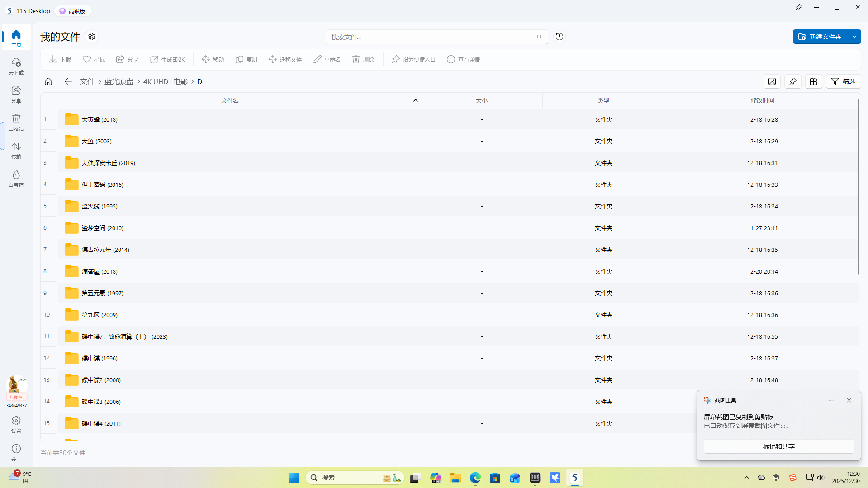Open the 百宝箱 toolbox
The width and height of the screenshot is (868, 488).
tap(16, 178)
